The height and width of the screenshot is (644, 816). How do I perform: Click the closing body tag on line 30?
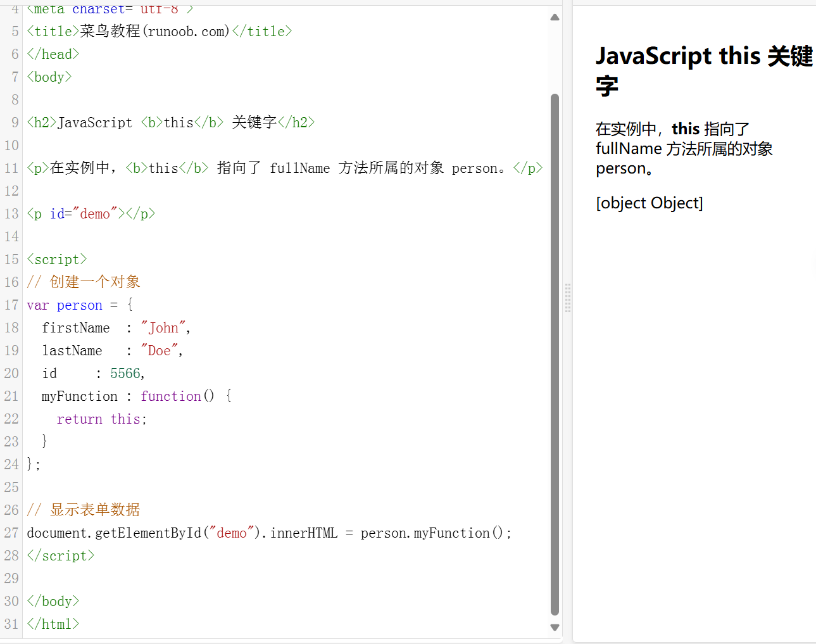53,602
